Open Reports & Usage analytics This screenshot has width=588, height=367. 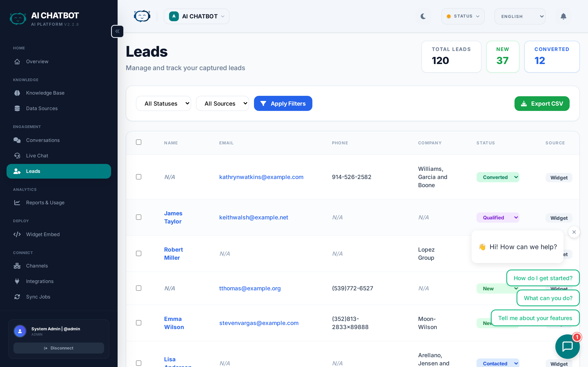(x=45, y=202)
